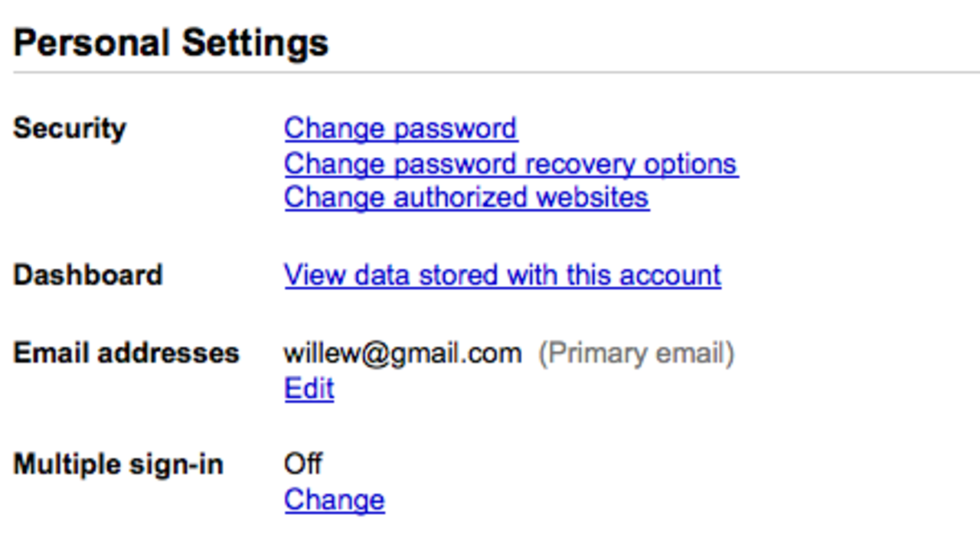The image size is (980, 554).
Task: View the account's Dashboard stored data
Action: [x=502, y=275]
